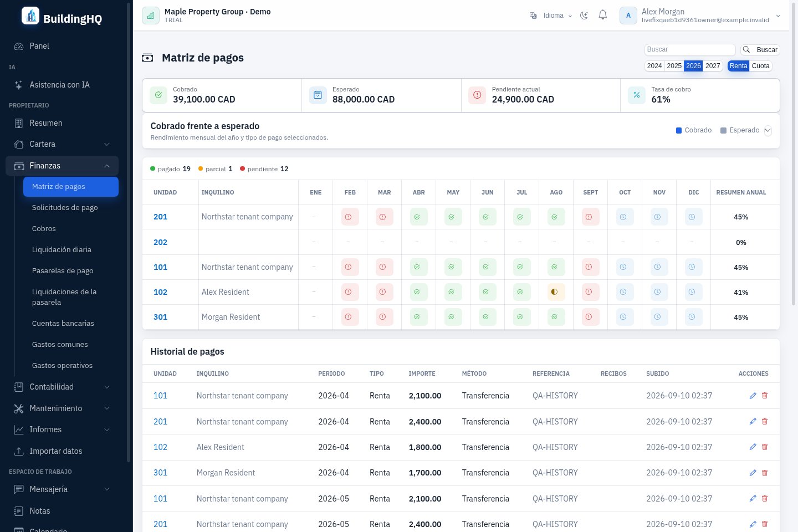
Task: Focus the Buscar search input field
Action: (x=690, y=50)
